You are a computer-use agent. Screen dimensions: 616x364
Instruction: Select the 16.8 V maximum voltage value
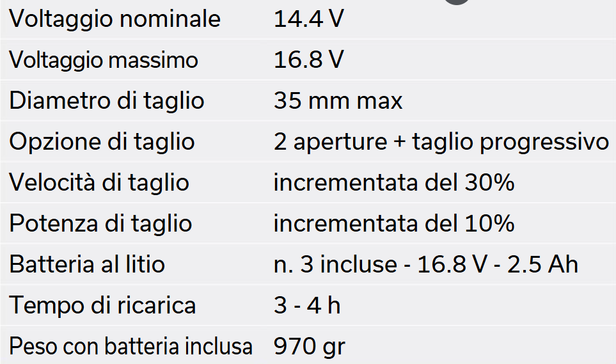tap(308, 60)
